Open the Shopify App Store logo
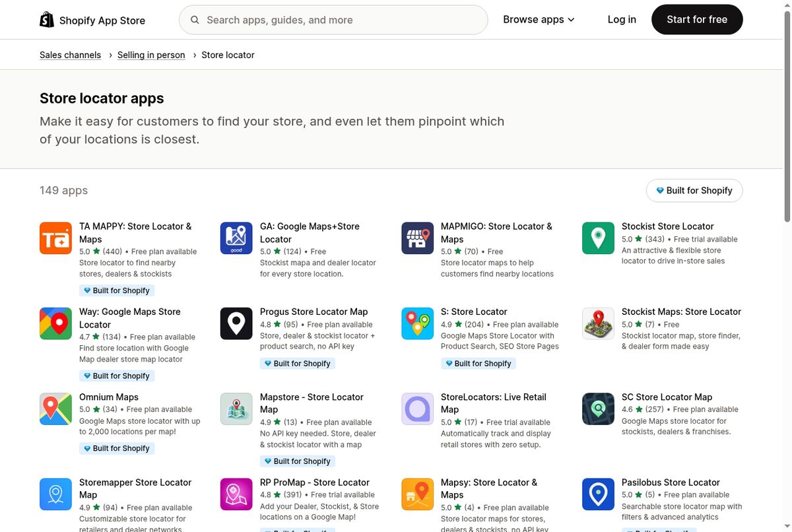This screenshot has width=792, height=532. pos(92,20)
